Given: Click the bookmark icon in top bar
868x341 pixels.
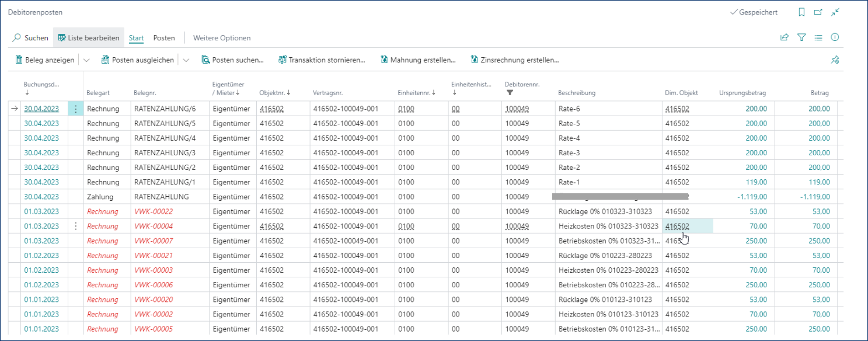Looking at the screenshot, I should pyautogui.click(x=801, y=12).
